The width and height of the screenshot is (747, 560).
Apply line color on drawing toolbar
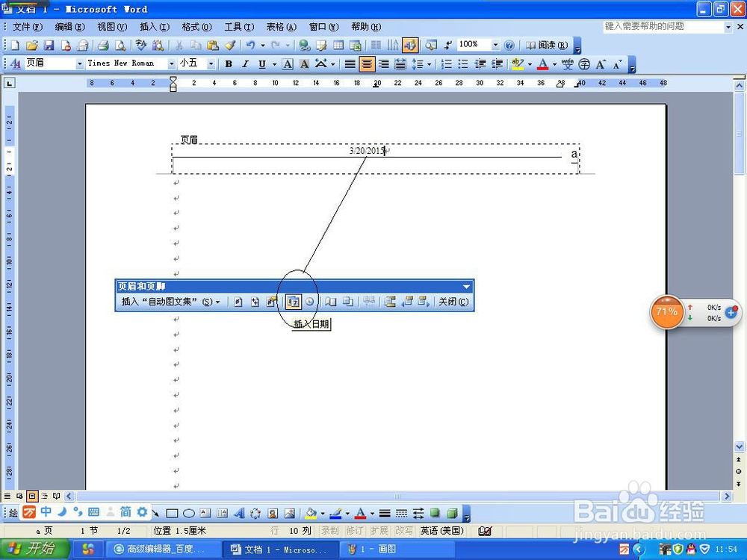click(335, 514)
